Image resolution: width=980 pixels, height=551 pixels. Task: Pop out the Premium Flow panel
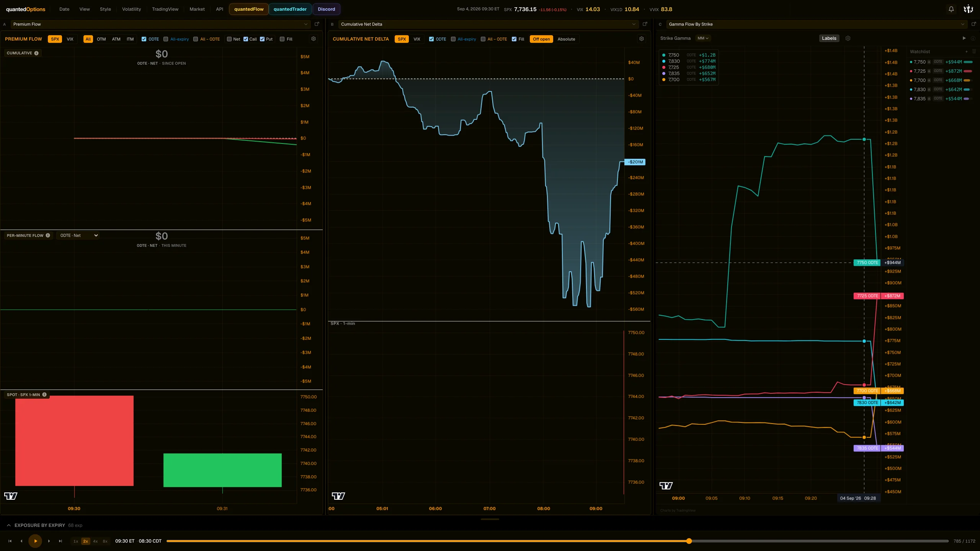(317, 24)
